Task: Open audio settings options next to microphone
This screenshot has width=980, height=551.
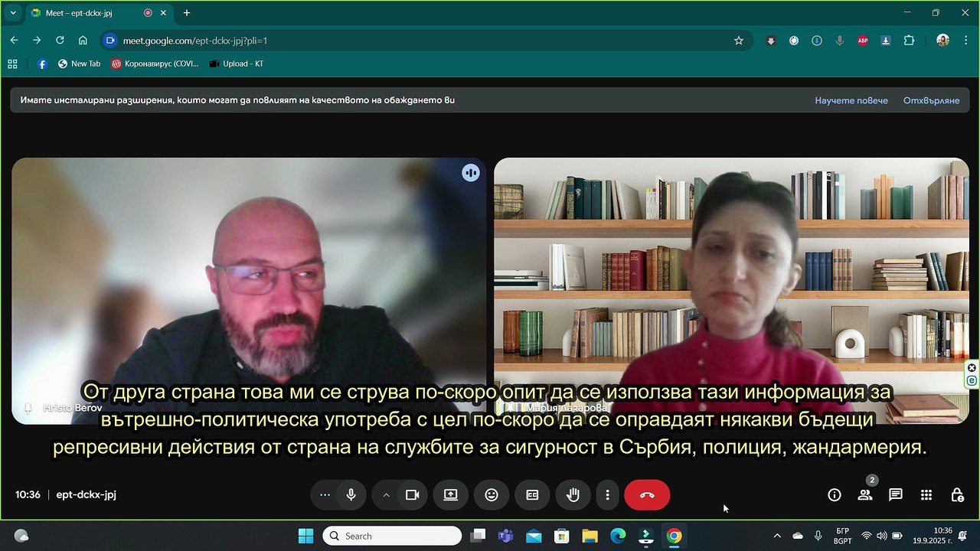Action: pos(325,495)
